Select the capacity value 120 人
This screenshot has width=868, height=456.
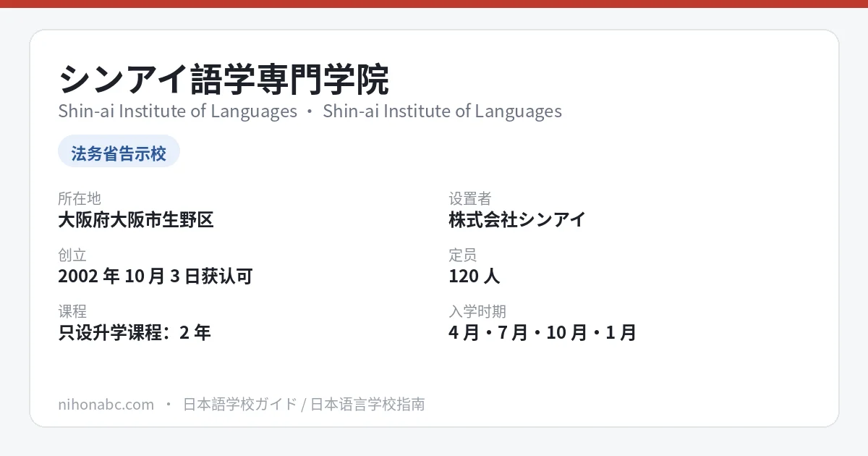(x=475, y=276)
